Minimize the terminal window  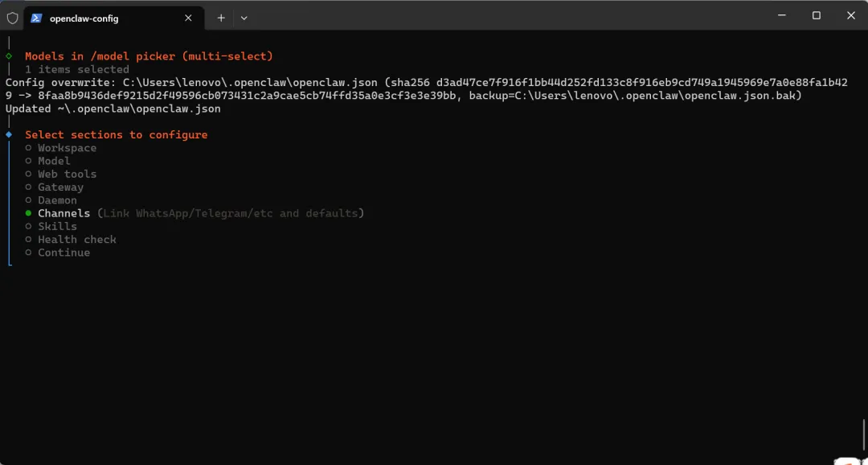[x=780, y=15]
